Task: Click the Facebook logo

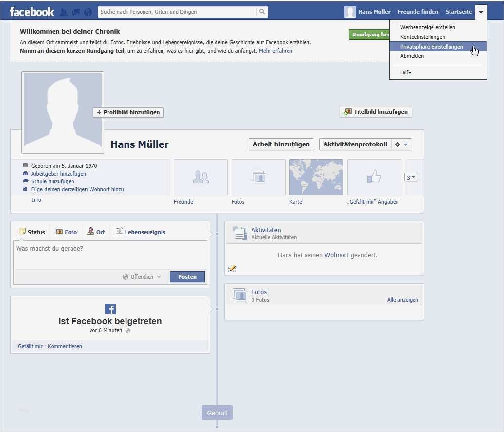Action: [32, 12]
